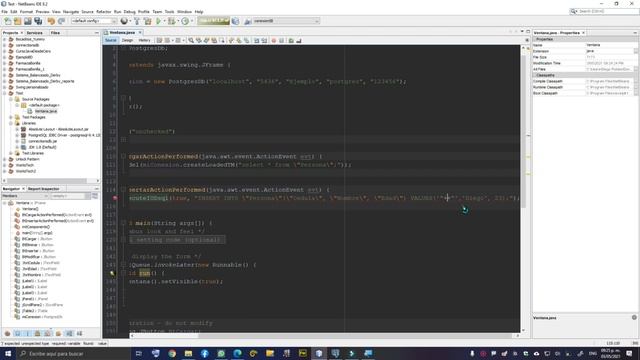Viewport: 640px width, 360px height.
Task: Toggle third filter button in Navigator bottom bar
Action: (x=27, y=333)
